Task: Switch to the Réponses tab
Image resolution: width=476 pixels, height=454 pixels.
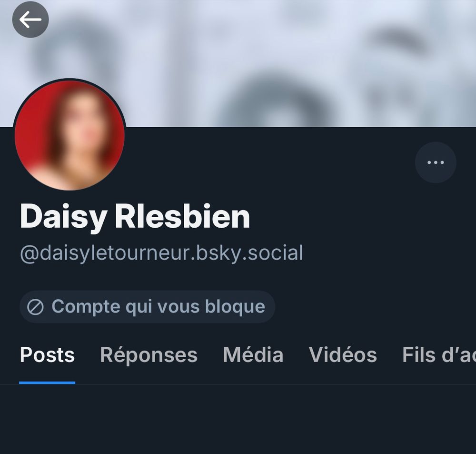Action: pos(149,355)
